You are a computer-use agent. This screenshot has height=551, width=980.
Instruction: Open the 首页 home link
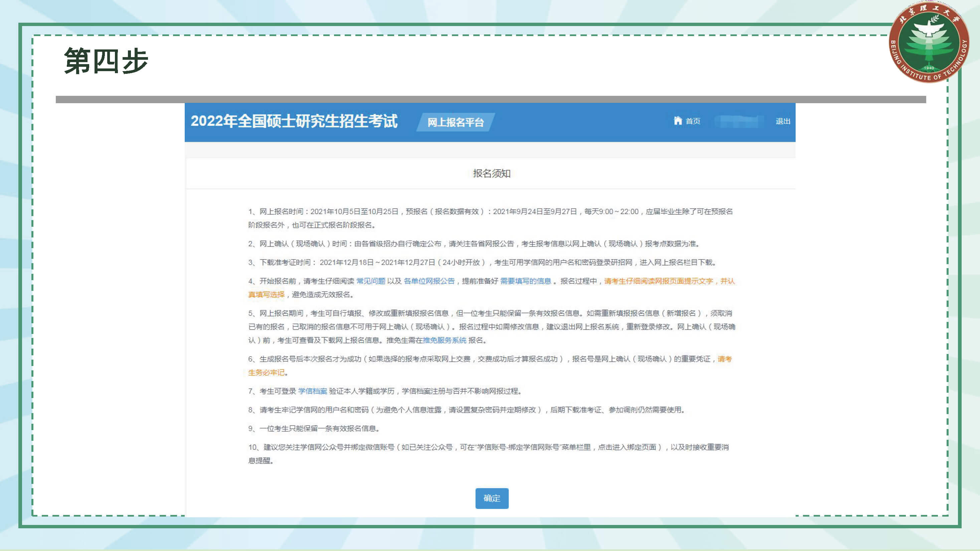tap(693, 121)
